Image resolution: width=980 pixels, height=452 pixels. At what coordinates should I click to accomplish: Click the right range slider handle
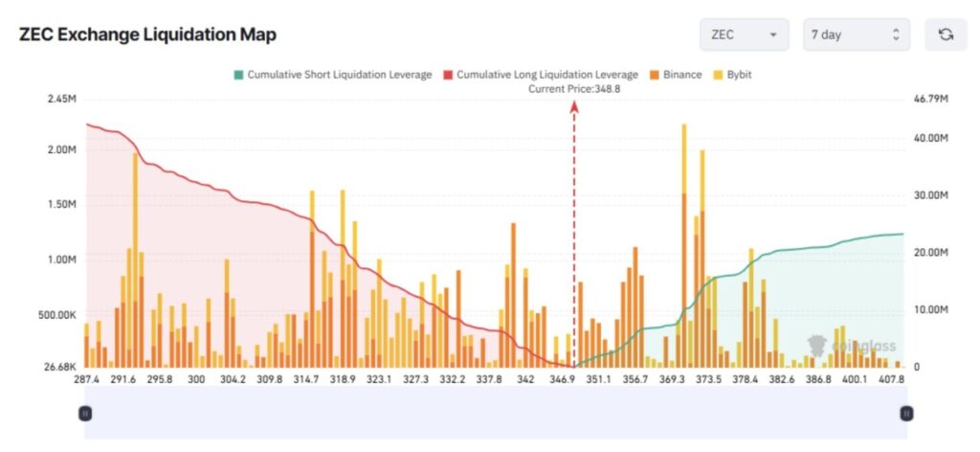[905, 413]
